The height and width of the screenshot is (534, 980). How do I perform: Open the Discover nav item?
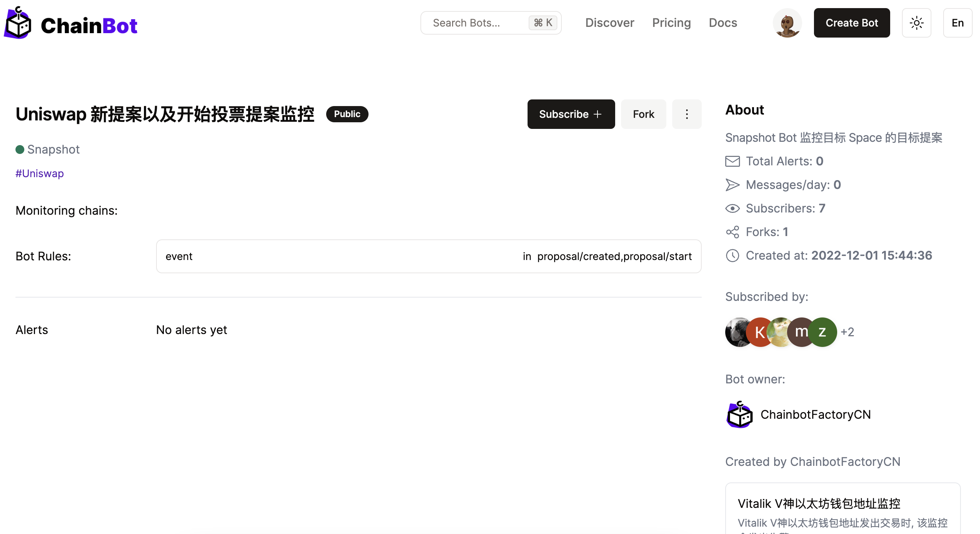(609, 23)
